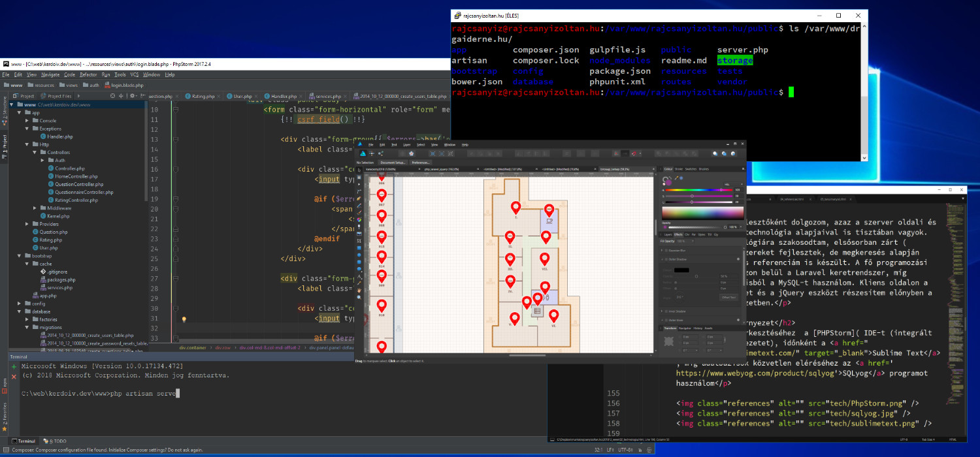Switch to Stroke tab in Affinity colour panel

click(x=679, y=168)
